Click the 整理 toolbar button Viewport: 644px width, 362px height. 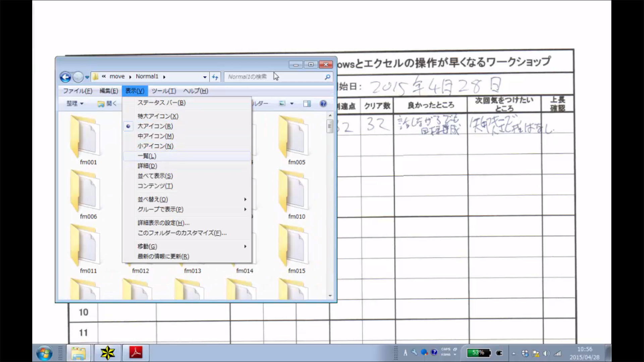(x=74, y=104)
